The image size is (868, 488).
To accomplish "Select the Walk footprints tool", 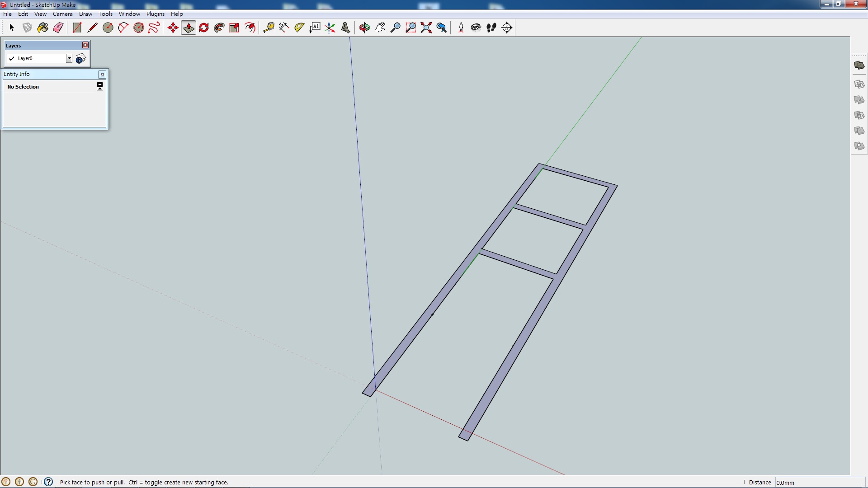I will (x=491, y=28).
